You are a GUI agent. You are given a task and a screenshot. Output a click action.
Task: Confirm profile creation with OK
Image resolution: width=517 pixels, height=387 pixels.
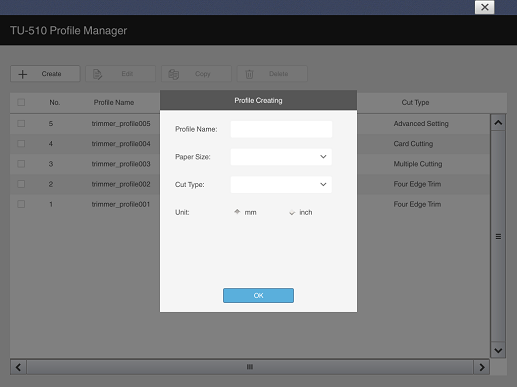[x=258, y=295]
